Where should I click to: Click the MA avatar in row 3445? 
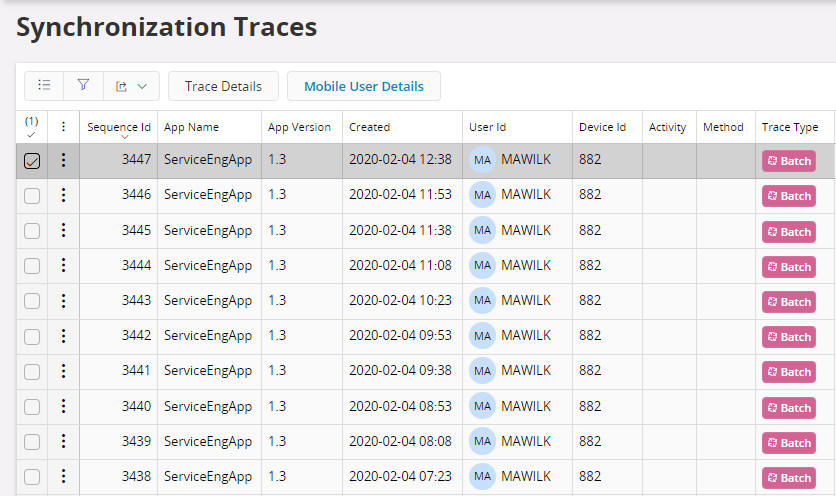tap(482, 230)
